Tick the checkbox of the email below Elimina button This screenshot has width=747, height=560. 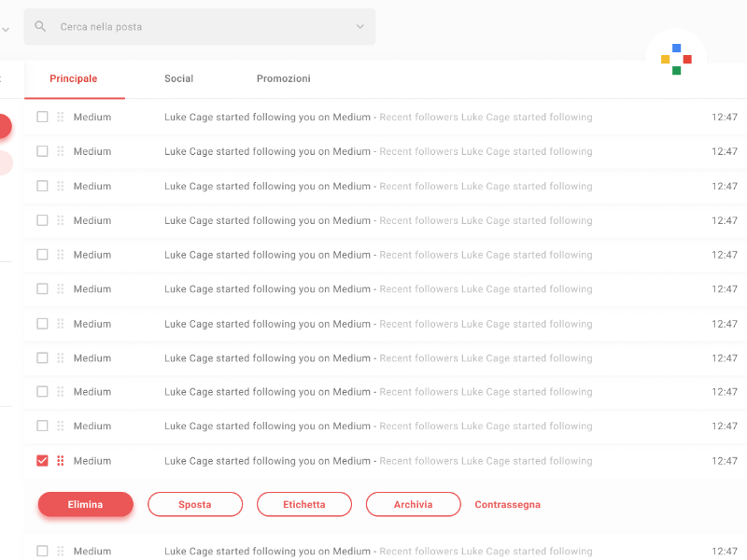42,551
